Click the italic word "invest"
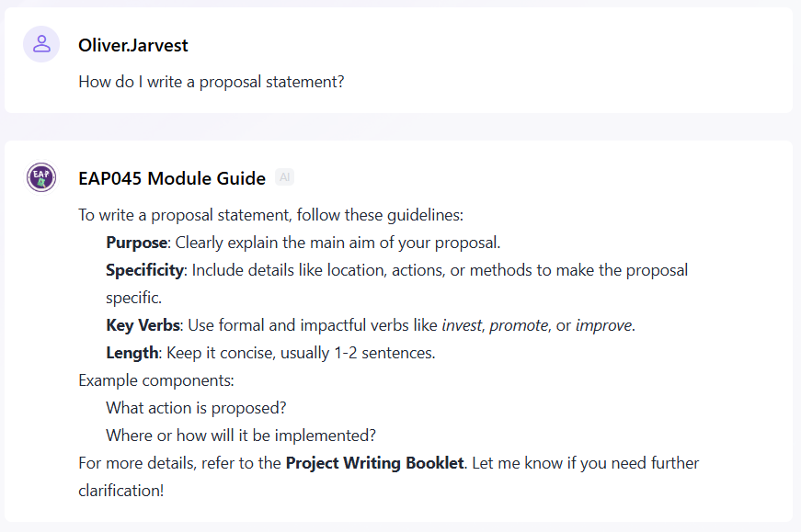Image resolution: width=801 pixels, height=532 pixels. 462,326
